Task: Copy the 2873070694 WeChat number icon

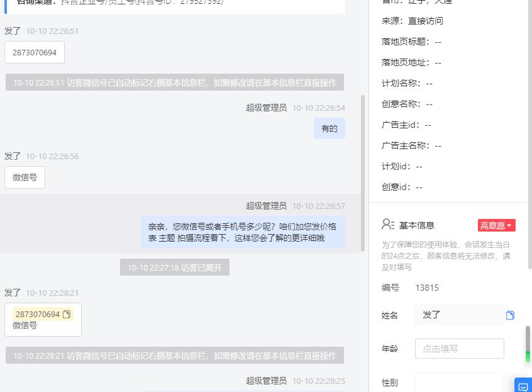Action: click(67, 314)
